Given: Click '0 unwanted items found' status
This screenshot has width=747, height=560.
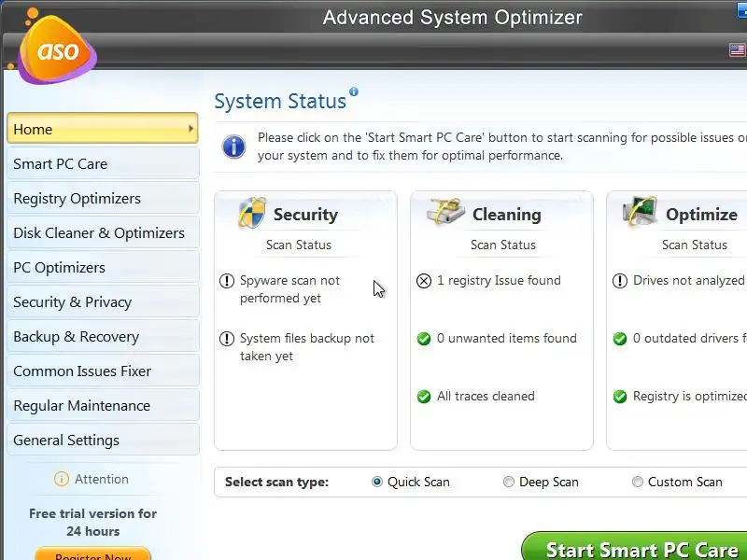Looking at the screenshot, I should (506, 338).
